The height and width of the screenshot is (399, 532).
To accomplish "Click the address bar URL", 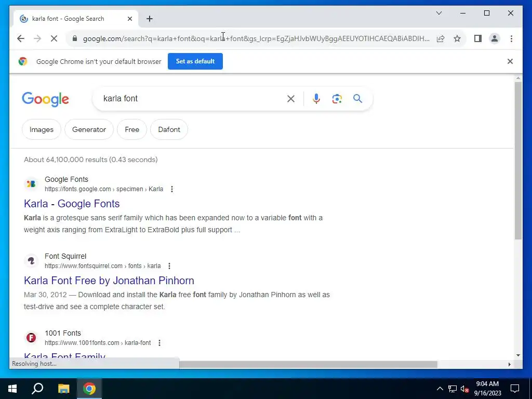I will pos(256,38).
